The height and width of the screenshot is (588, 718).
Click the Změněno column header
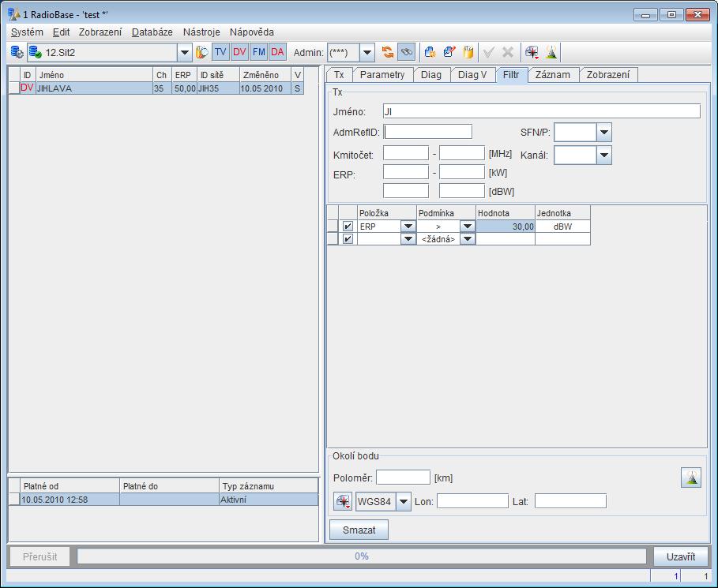(x=265, y=75)
